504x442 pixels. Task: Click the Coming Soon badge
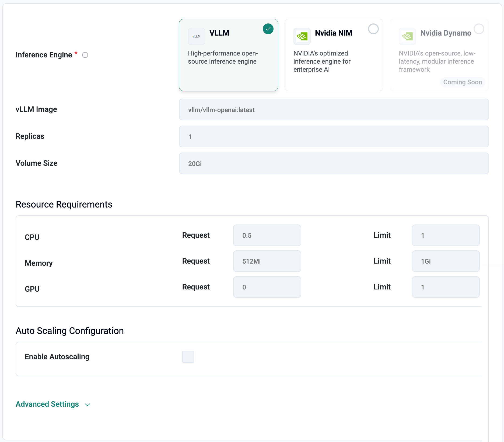click(x=463, y=82)
